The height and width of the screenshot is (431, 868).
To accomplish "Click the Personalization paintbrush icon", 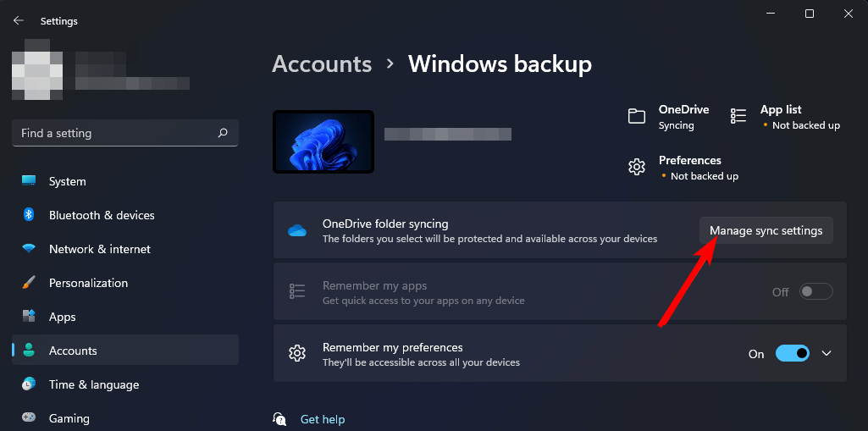I will point(29,283).
